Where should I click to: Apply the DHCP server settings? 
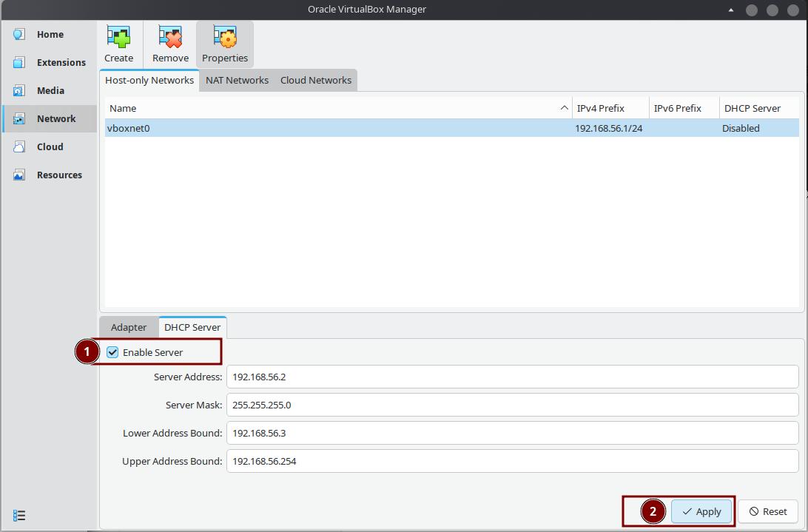click(701, 511)
